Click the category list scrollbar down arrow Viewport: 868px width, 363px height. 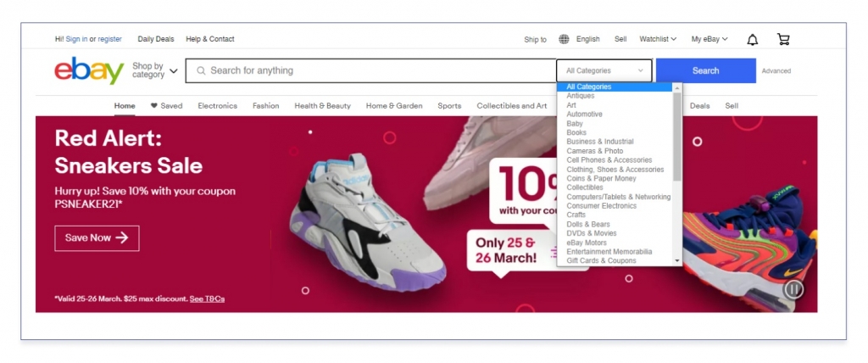pyautogui.click(x=677, y=261)
